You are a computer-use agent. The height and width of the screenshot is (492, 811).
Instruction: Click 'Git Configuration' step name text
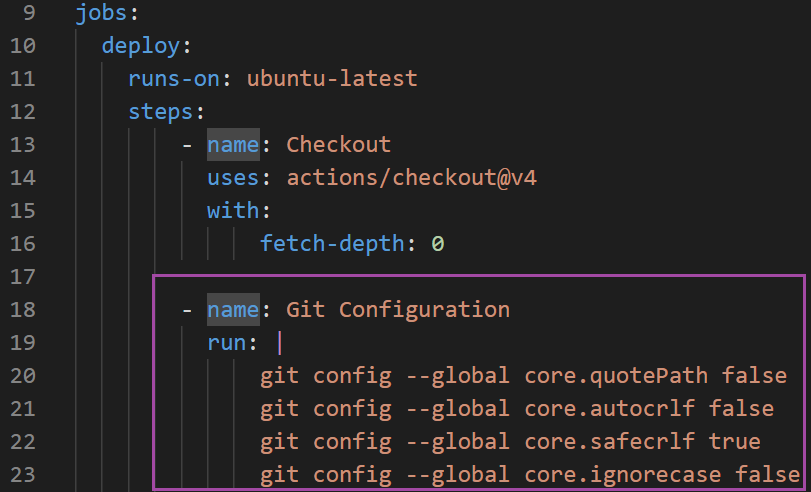click(x=398, y=309)
